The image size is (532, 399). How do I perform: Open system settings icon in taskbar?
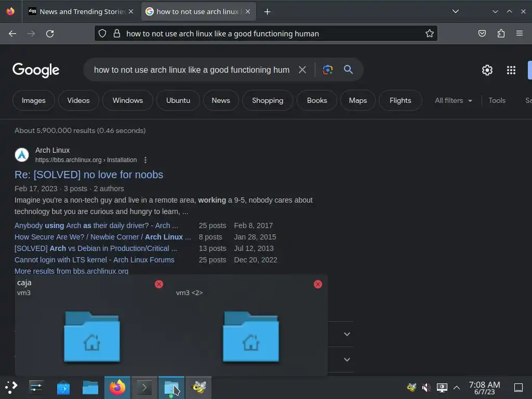36,388
